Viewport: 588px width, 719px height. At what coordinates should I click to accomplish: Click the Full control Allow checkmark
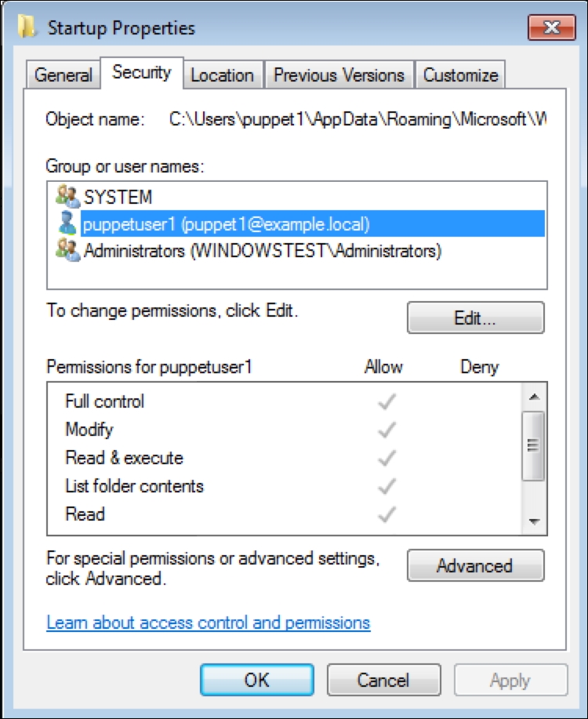[x=386, y=401]
